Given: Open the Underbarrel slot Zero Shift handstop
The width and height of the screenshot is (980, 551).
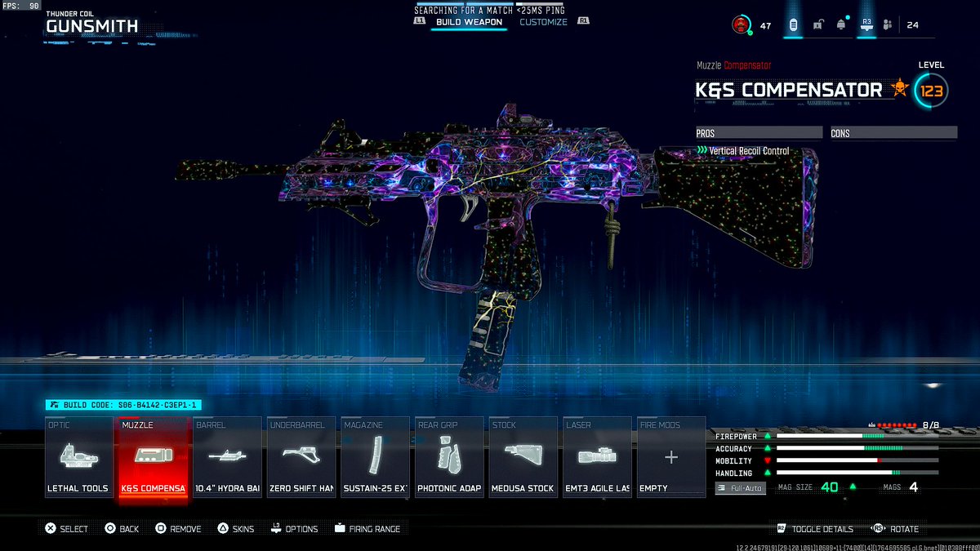Looking at the screenshot, I should 301,457.
